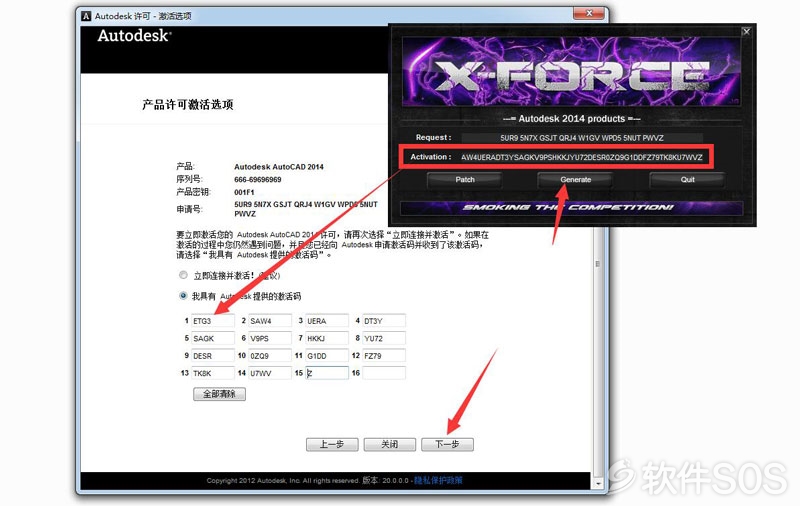The image size is (800, 506).
Task: Click the Generate button in X-Force window
Action: pos(576,180)
